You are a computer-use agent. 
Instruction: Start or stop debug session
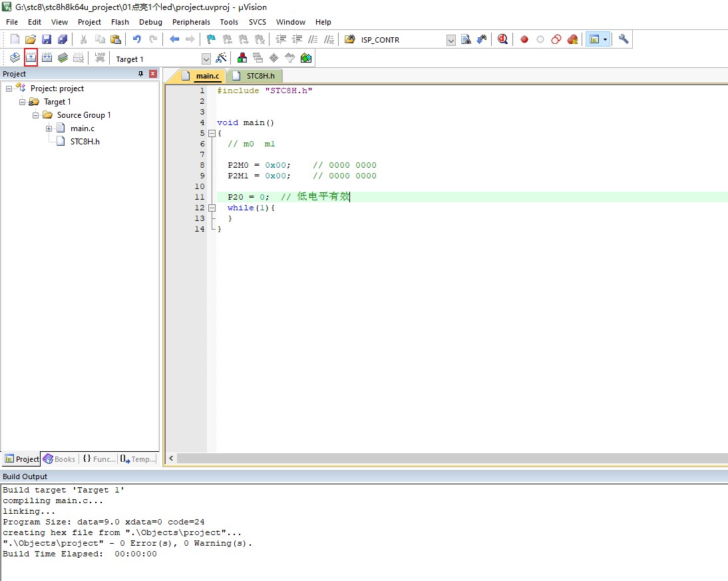pos(503,39)
